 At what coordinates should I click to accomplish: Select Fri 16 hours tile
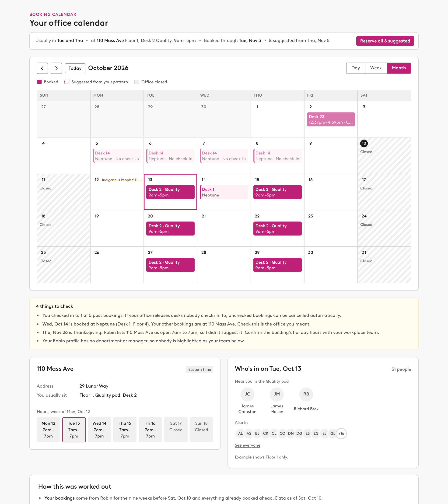[x=150, y=430]
